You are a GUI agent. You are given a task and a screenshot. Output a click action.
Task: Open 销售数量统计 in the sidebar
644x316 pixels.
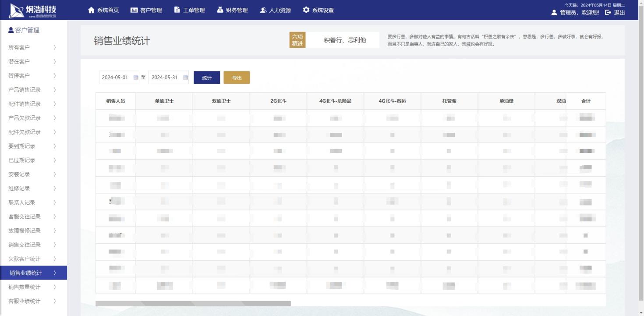25,287
